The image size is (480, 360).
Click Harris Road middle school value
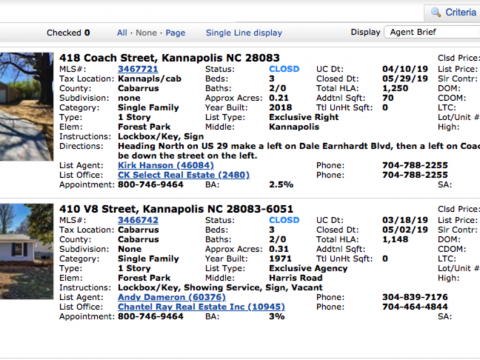pyautogui.click(x=296, y=278)
